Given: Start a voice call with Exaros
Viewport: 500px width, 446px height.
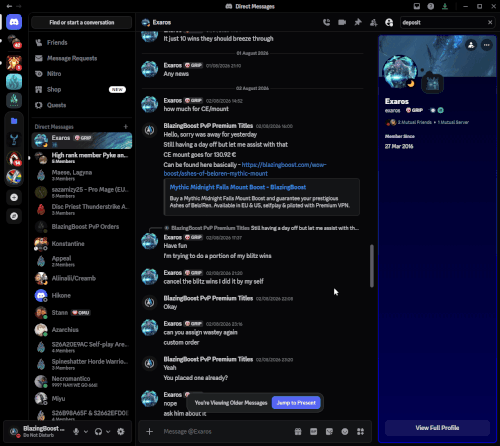Looking at the screenshot, I should 326,22.
